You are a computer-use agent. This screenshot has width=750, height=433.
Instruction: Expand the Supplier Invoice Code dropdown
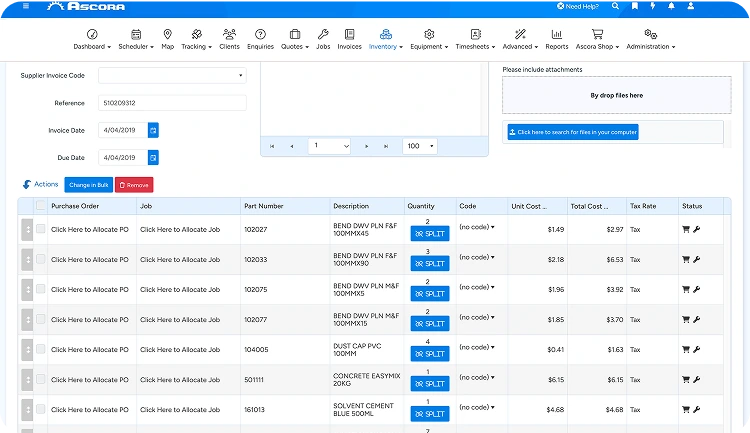pos(172,76)
